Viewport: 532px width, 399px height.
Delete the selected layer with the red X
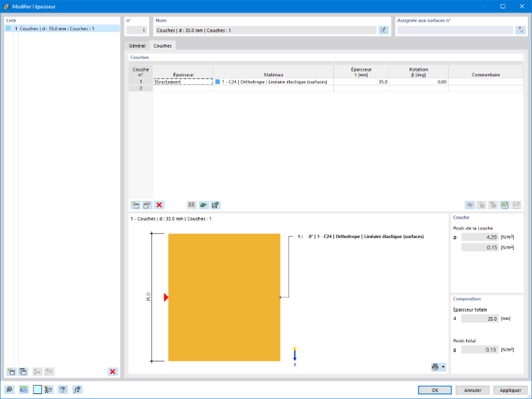[159, 205]
